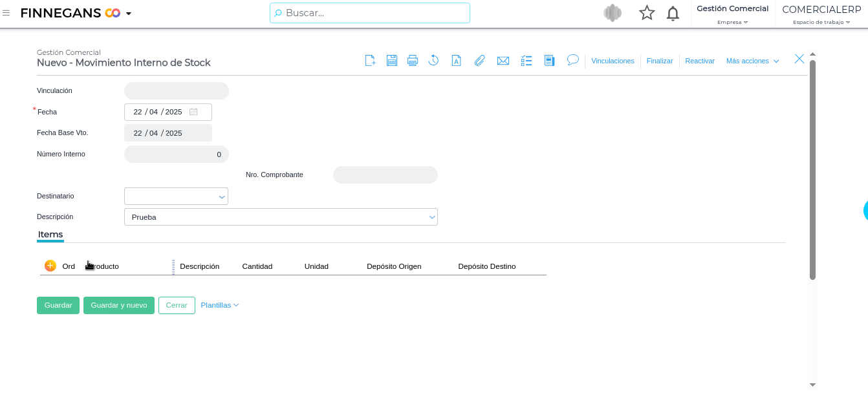Focus the Buscar search field
Image resolution: width=868 pixels, height=393 pixels.
pyautogui.click(x=370, y=13)
